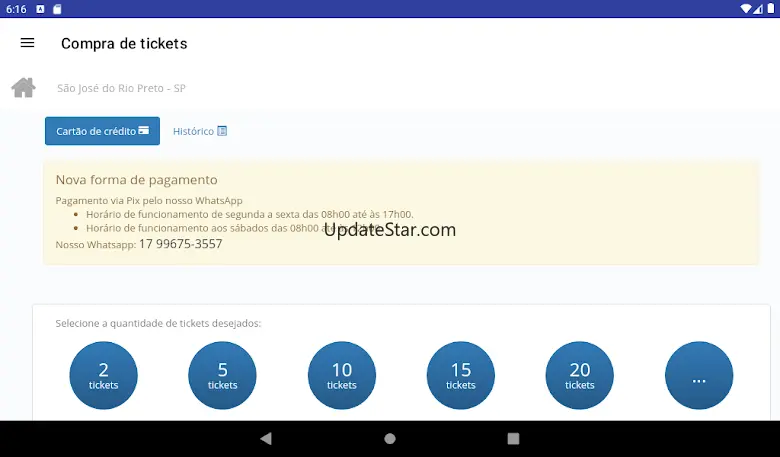Image resolution: width=780 pixels, height=457 pixels.
Task: Tap the Android home circle button
Action: pos(390,439)
